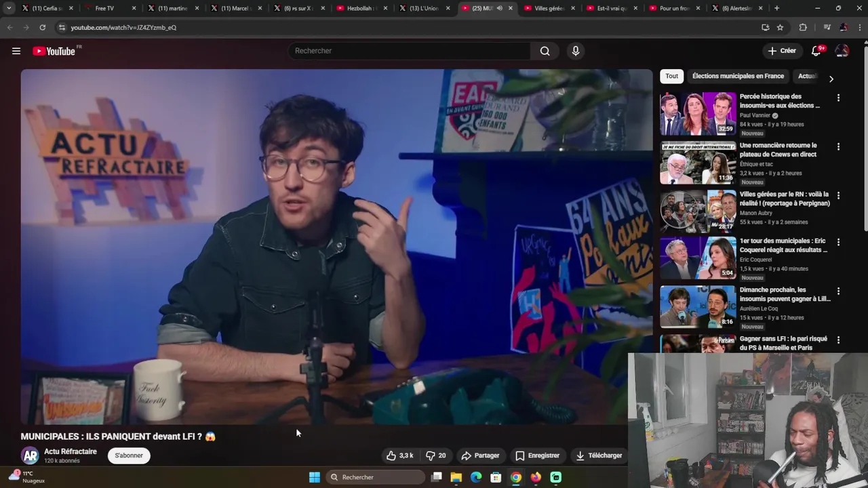This screenshot has height=488, width=868.
Task: Open Actu Réfractaire channel avatar
Action: coord(30,455)
